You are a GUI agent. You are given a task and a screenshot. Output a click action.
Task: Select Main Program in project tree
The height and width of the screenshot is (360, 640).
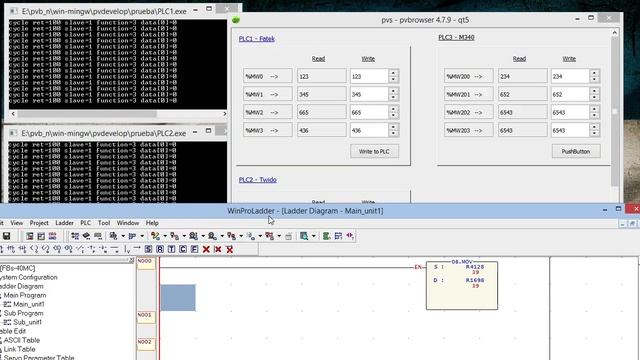click(x=25, y=295)
